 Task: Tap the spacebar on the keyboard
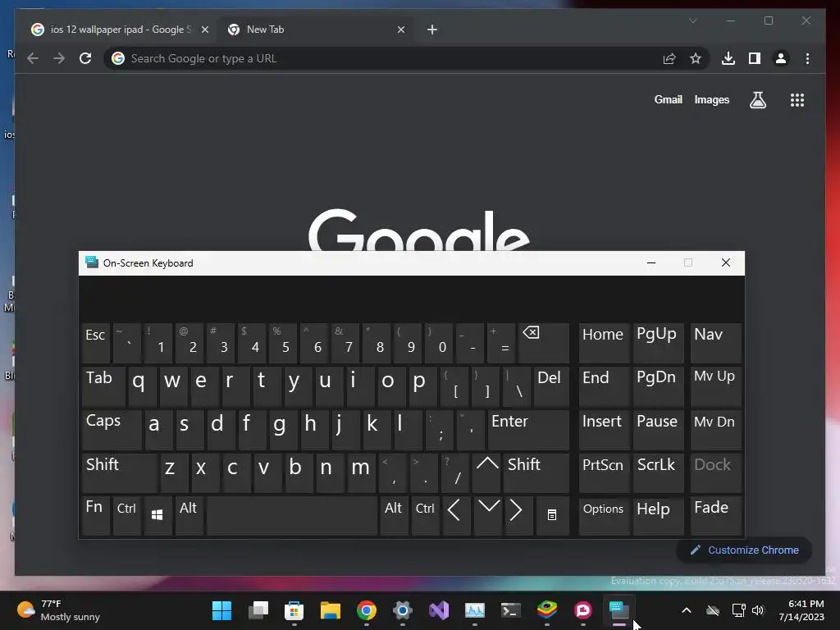(292, 515)
